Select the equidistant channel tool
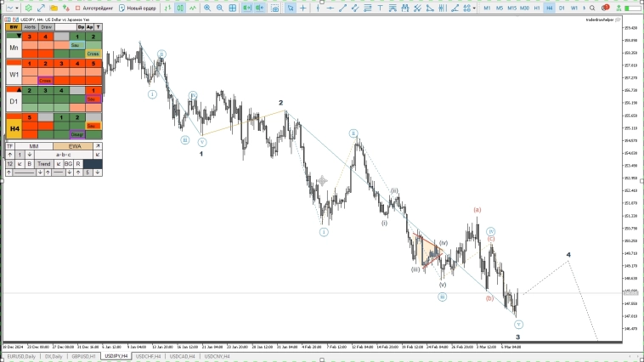This screenshot has width=644, height=362. [355, 8]
